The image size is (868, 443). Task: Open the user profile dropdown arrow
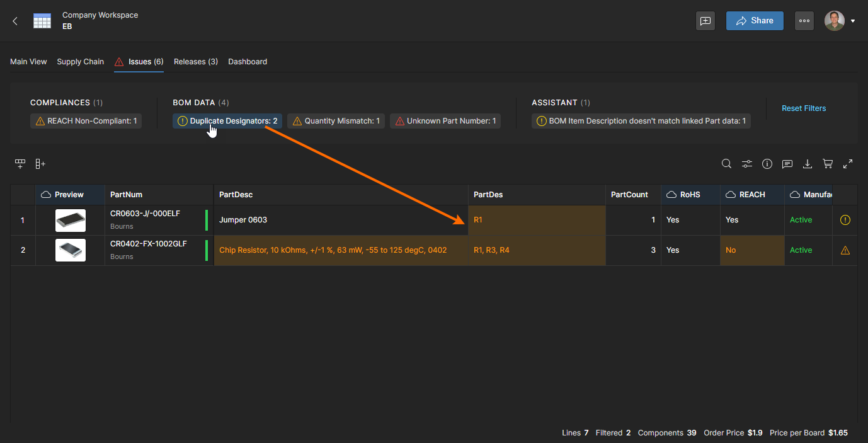coord(853,21)
